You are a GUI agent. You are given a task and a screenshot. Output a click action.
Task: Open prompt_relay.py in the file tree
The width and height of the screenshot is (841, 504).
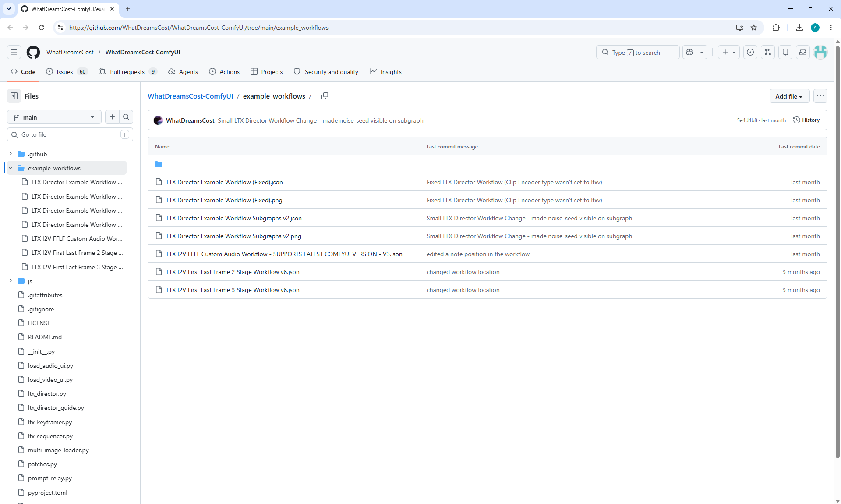pos(50,478)
